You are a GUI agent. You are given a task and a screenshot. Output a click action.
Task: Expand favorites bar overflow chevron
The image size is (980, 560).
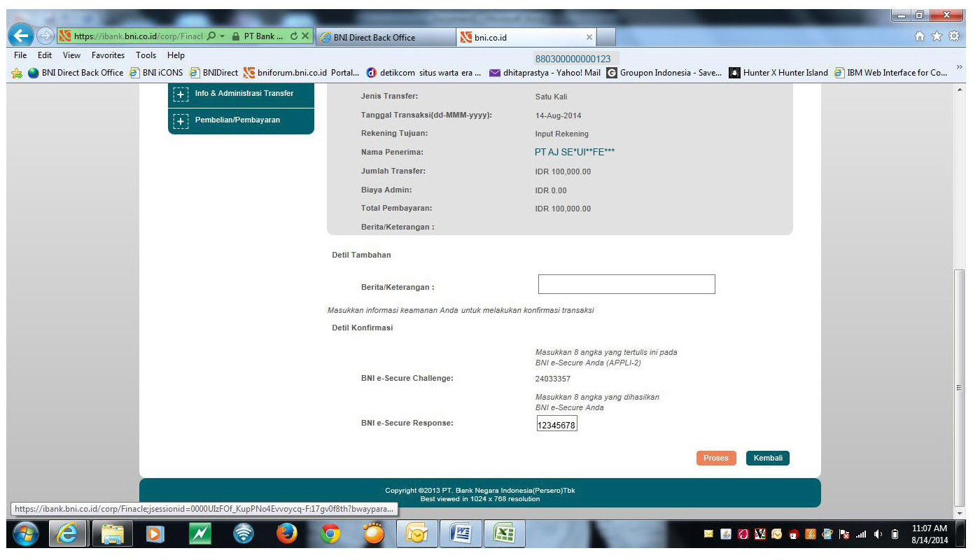point(959,68)
